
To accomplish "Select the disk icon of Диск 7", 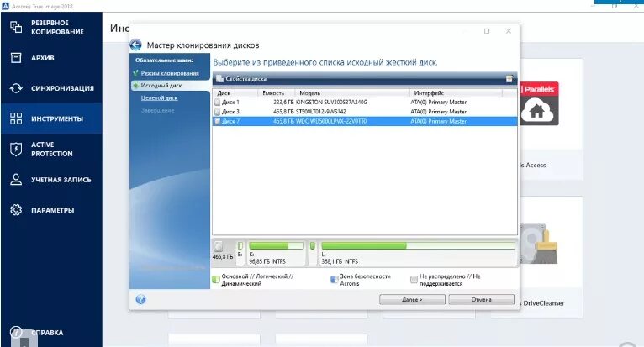I will pyautogui.click(x=217, y=121).
